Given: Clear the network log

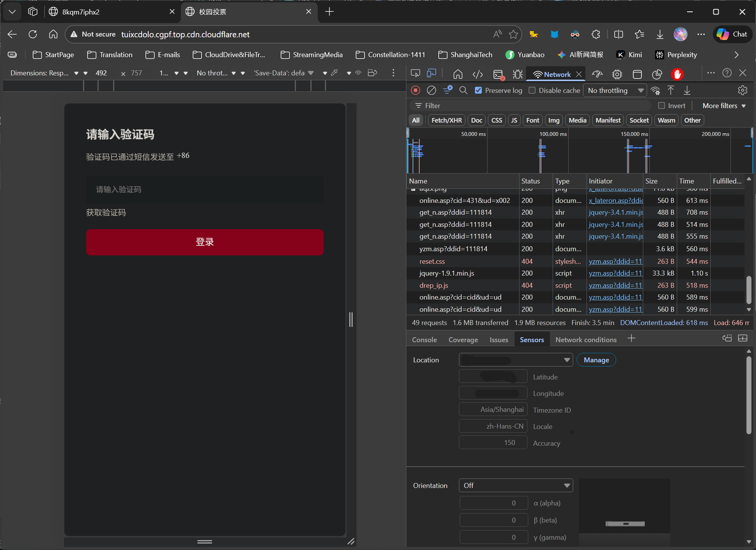Looking at the screenshot, I should coord(431,90).
